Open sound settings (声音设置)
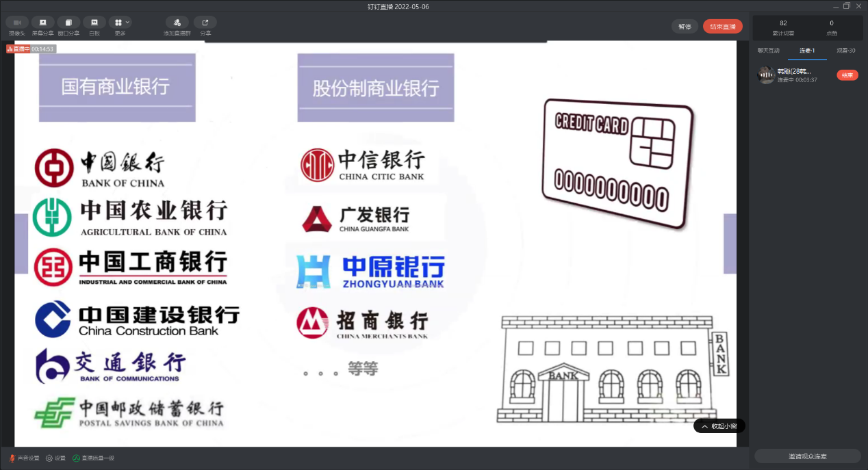Image resolution: width=868 pixels, height=470 pixels. (25, 458)
